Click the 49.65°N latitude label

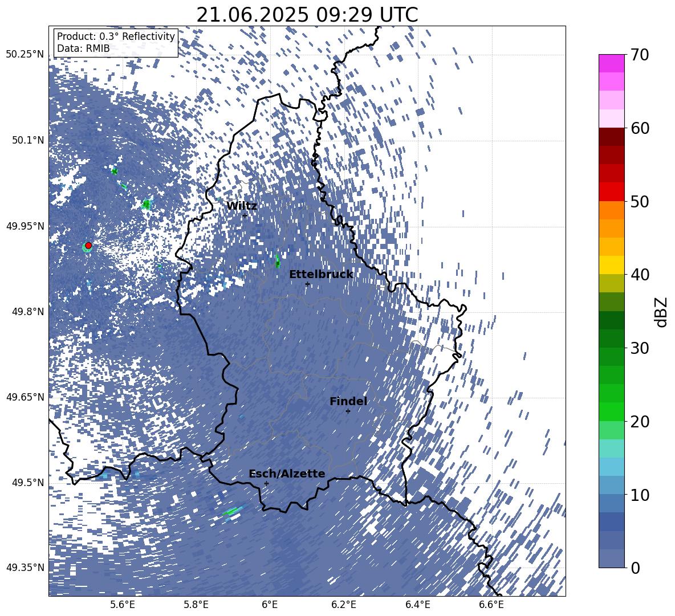click(25, 397)
